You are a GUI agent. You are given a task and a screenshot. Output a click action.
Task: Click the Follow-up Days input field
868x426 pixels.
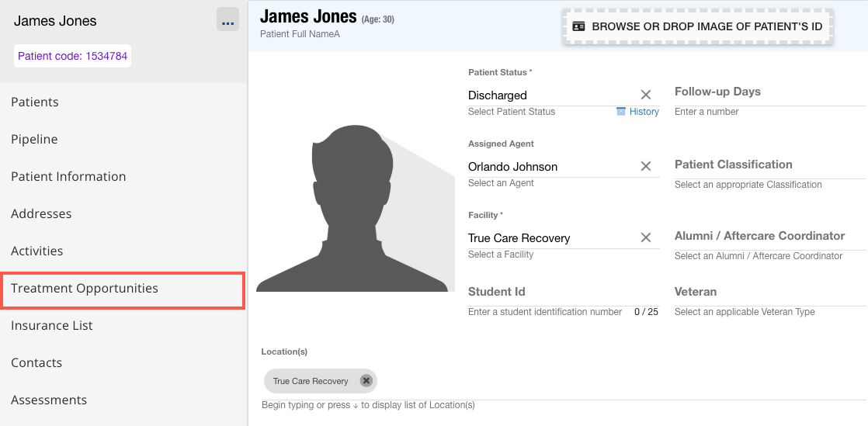[x=769, y=92]
